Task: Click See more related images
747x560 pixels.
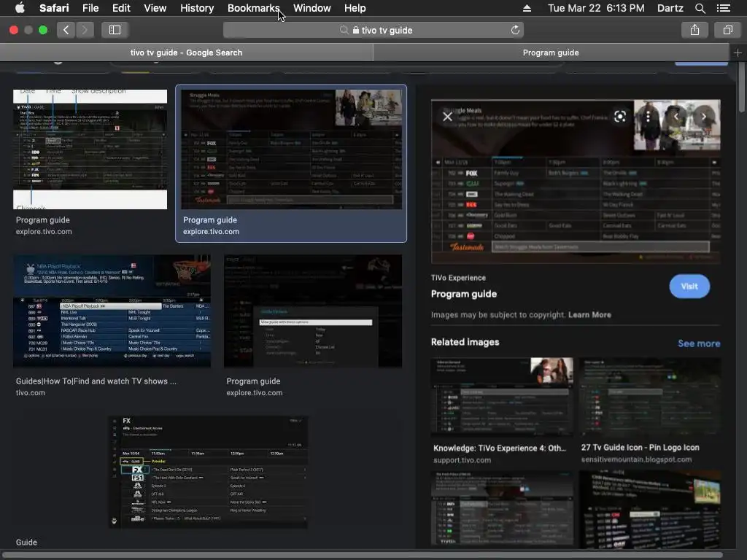Action: (699, 343)
